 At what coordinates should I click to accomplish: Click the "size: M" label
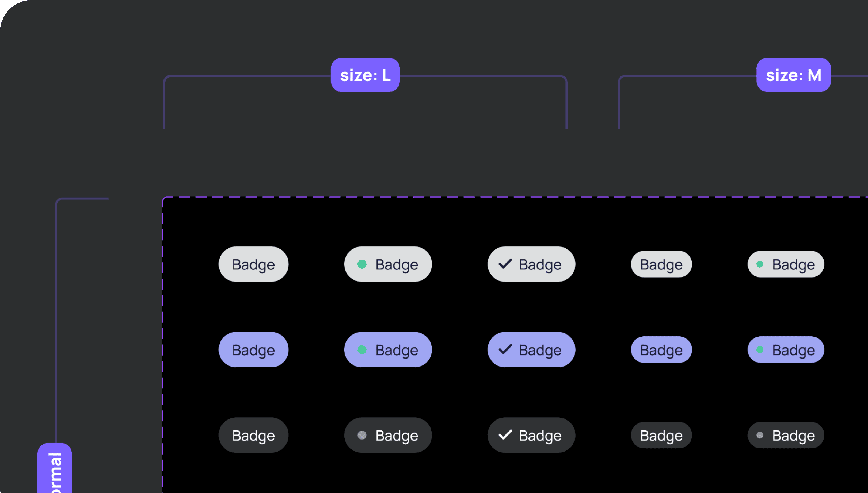pyautogui.click(x=793, y=75)
